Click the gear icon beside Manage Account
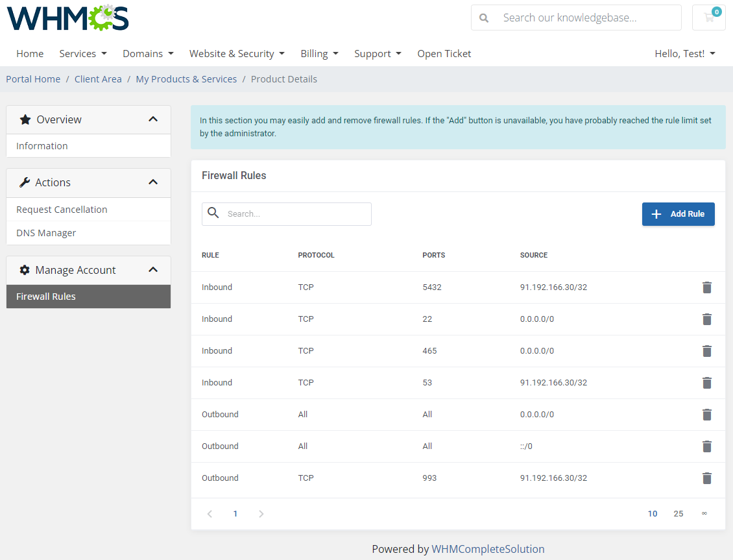This screenshot has height=560, width=733. [x=25, y=270]
